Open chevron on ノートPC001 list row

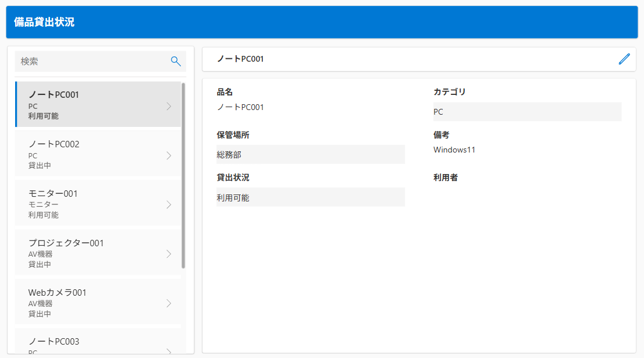169,107
